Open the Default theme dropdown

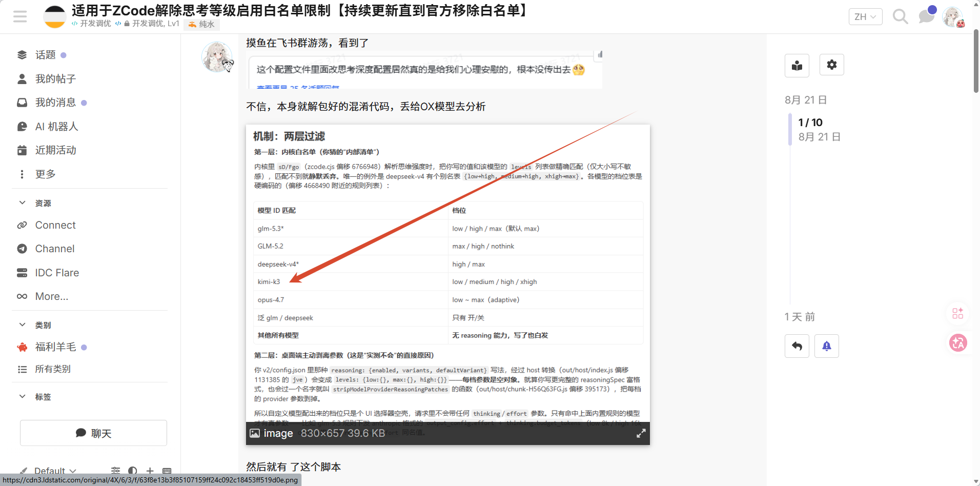[x=48, y=471]
